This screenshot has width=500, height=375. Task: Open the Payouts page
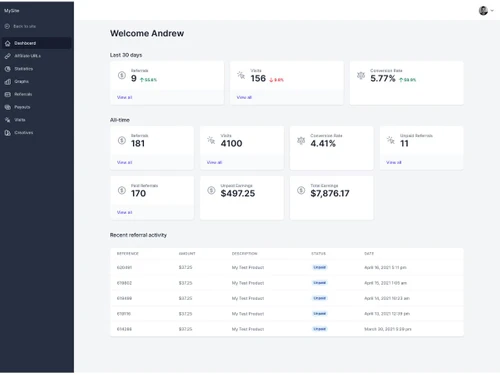[37, 107]
